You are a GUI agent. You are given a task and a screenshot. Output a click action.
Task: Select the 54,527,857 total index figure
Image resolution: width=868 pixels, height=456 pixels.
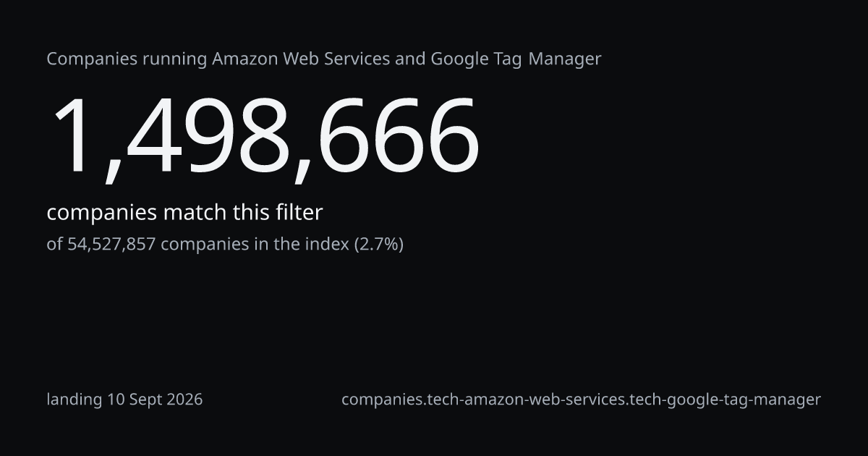(x=111, y=244)
